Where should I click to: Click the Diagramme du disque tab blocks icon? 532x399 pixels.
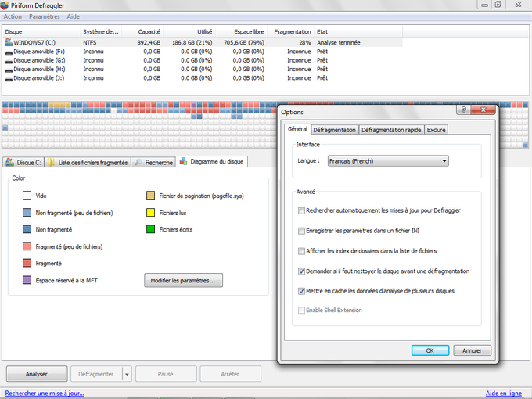183,161
